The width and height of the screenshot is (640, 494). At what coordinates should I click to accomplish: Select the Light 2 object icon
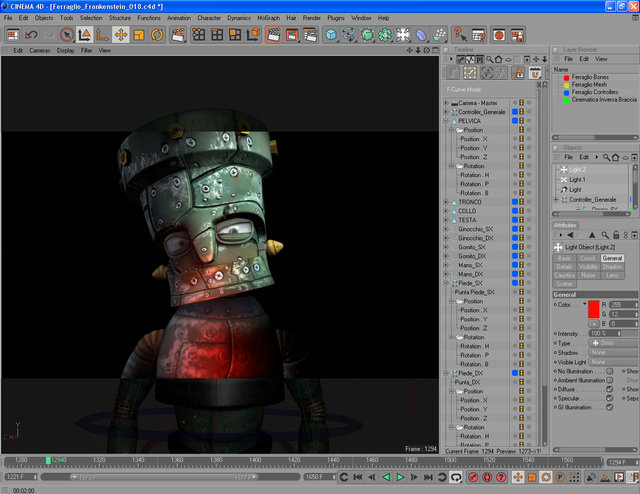click(x=564, y=169)
